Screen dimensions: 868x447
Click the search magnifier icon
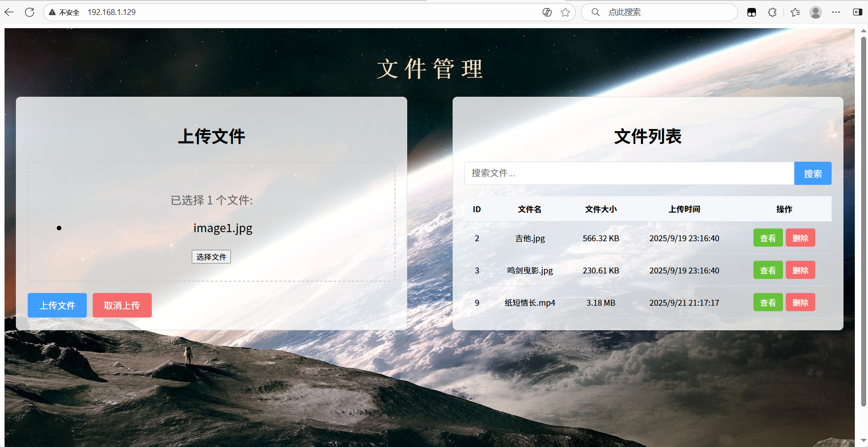click(595, 12)
